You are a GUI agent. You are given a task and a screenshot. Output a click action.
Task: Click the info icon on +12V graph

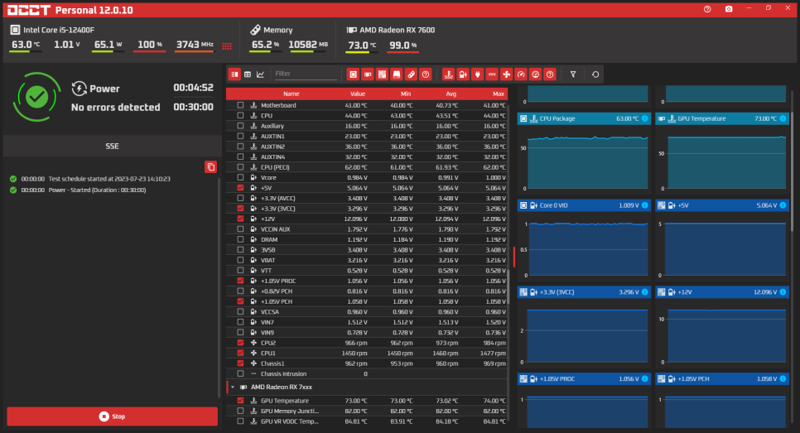pos(783,292)
